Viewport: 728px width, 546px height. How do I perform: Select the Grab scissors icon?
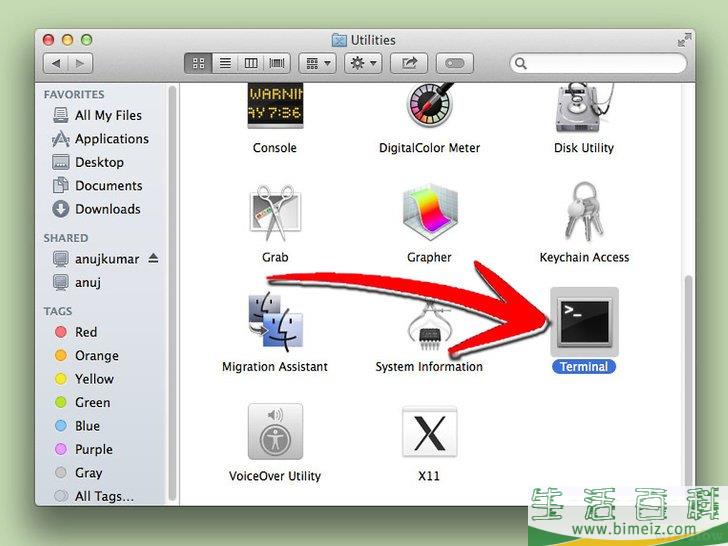(x=275, y=213)
